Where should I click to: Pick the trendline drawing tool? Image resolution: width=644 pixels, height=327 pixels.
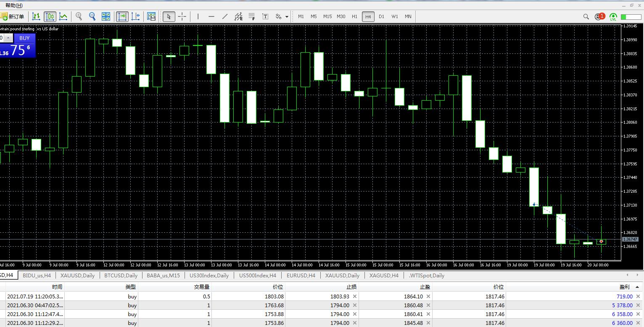[x=224, y=16]
